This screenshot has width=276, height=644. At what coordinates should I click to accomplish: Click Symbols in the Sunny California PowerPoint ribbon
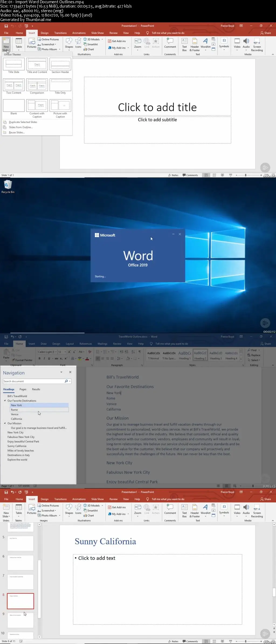224,510
